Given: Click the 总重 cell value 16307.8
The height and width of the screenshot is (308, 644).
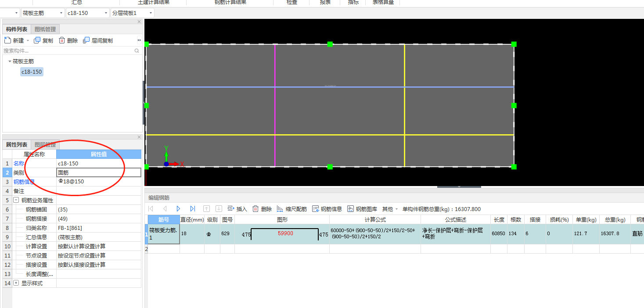Looking at the screenshot, I should 615,233.
